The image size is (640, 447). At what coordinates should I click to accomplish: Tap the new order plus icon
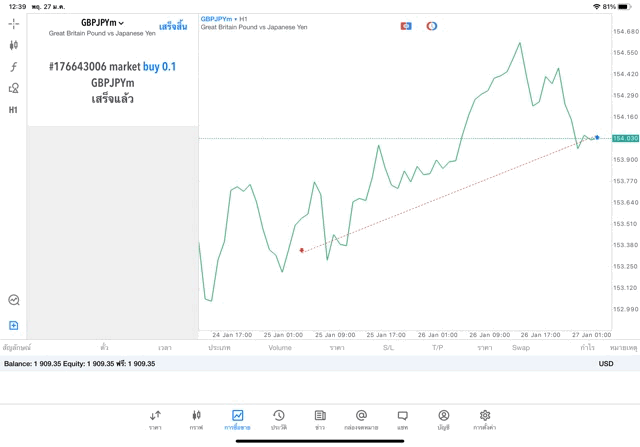(13, 325)
